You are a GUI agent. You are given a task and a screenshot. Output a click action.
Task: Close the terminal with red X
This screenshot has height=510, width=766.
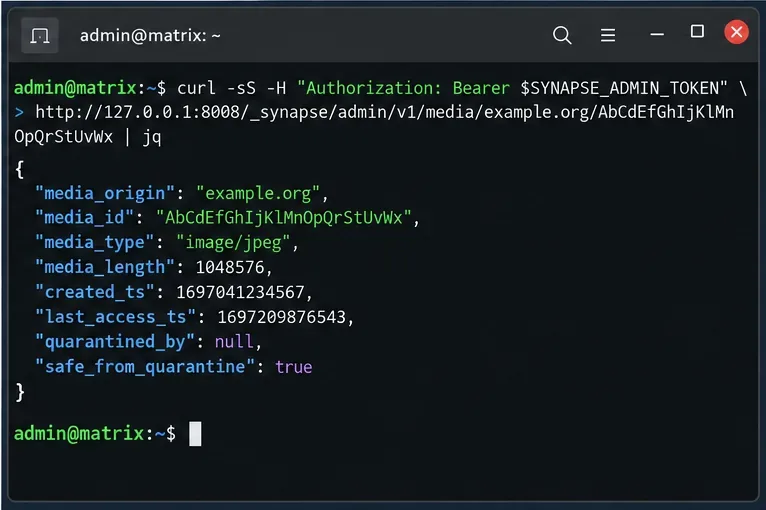pos(736,32)
